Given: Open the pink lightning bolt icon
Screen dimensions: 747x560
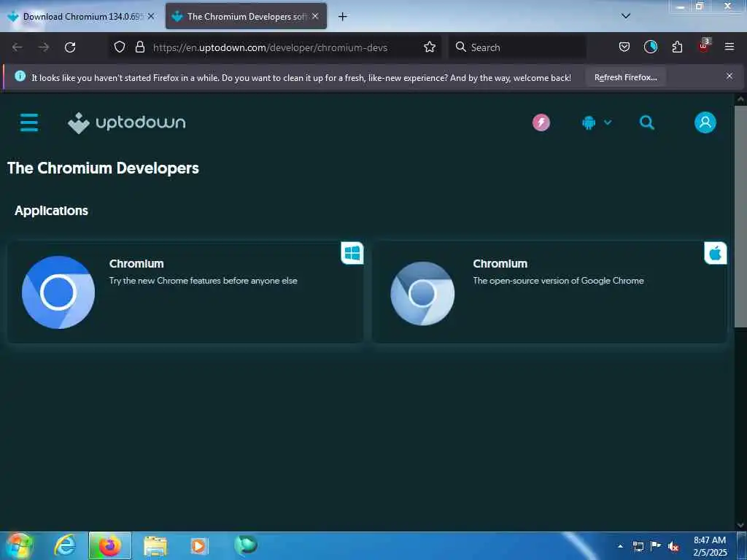Looking at the screenshot, I should 541,122.
